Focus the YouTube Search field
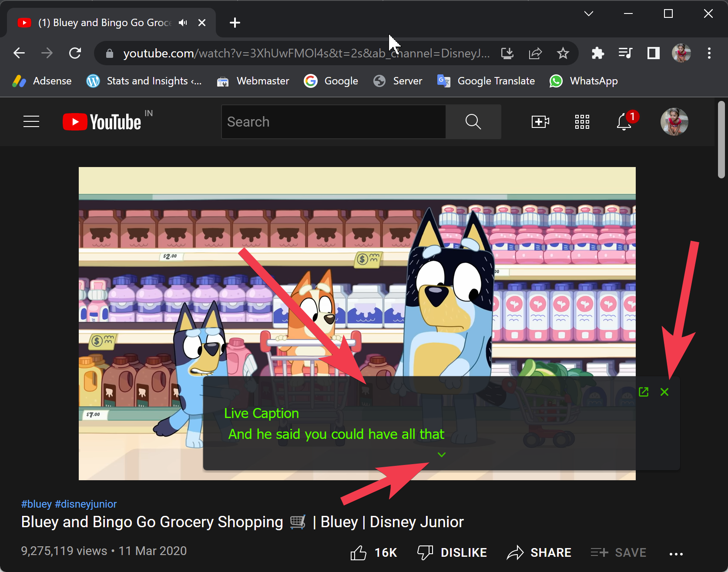The width and height of the screenshot is (728, 572). point(333,122)
